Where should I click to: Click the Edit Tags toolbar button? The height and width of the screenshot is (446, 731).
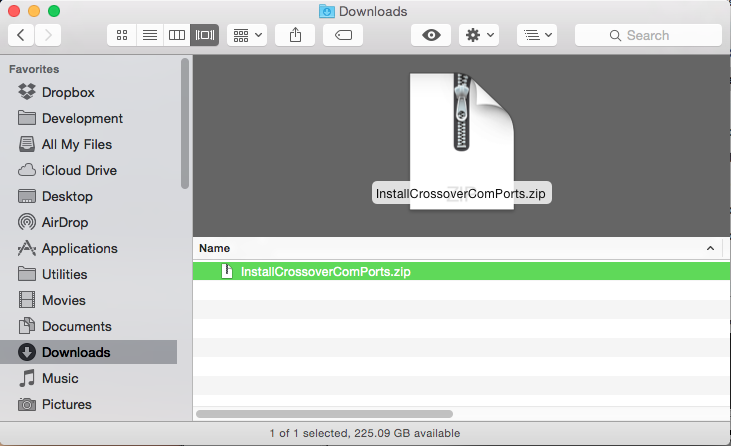(343, 35)
